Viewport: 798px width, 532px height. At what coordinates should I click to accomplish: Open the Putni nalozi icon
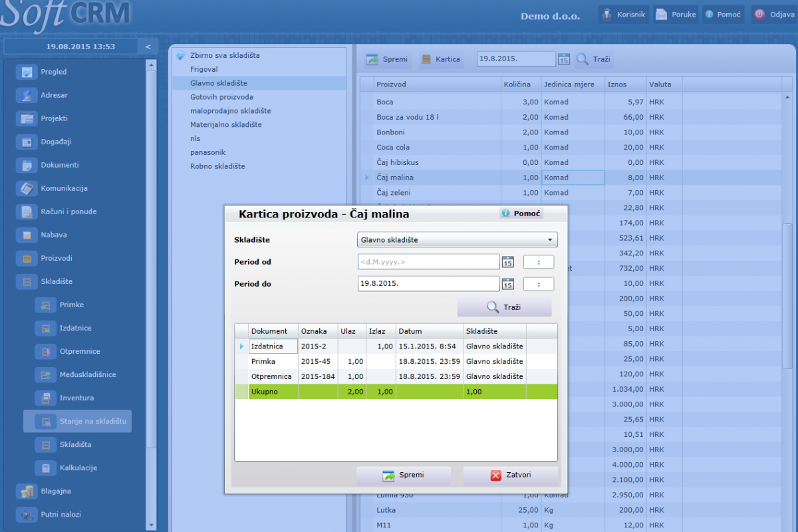[27, 515]
